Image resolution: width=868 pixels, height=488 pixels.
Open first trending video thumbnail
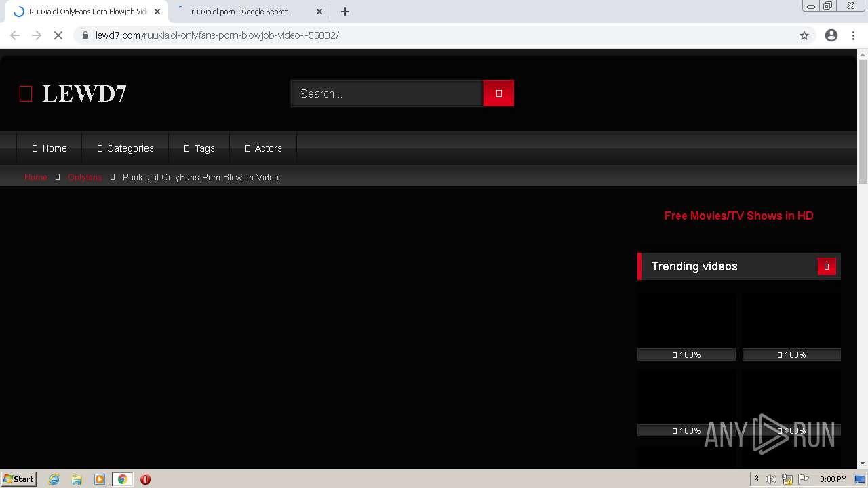tap(686, 326)
